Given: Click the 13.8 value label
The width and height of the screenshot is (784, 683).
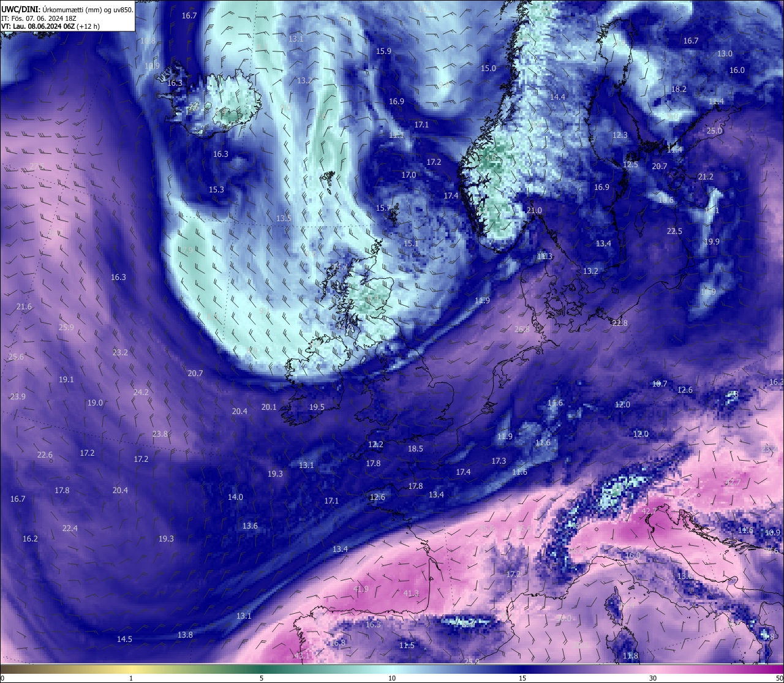Looking at the screenshot, I should pyautogui.click(x=185, y=635).
